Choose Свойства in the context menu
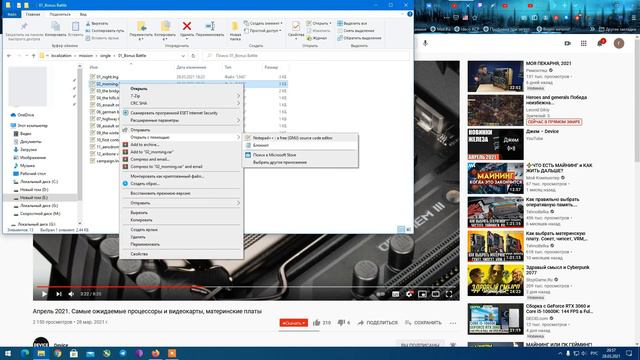 182,254
